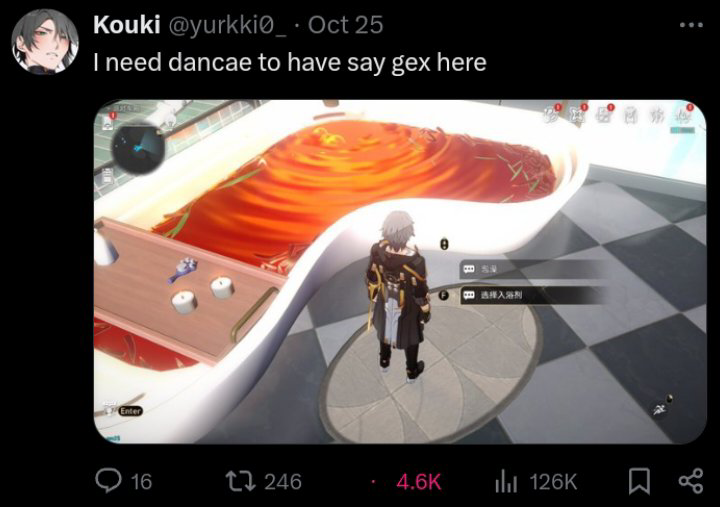This screenshot has height=507, width=720.
Task: Select the highlighted F-key dialogue option
Action: 530,295
